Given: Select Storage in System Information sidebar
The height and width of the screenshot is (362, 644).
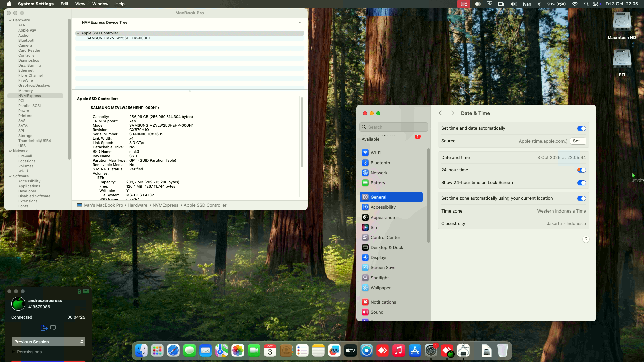Looking at the screenshot, I should click(25, 136).
